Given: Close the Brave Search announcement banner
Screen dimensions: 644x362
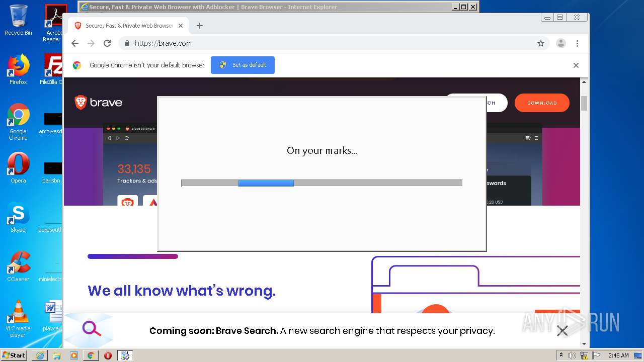Looking at the screenshot, I should [562, 330].
